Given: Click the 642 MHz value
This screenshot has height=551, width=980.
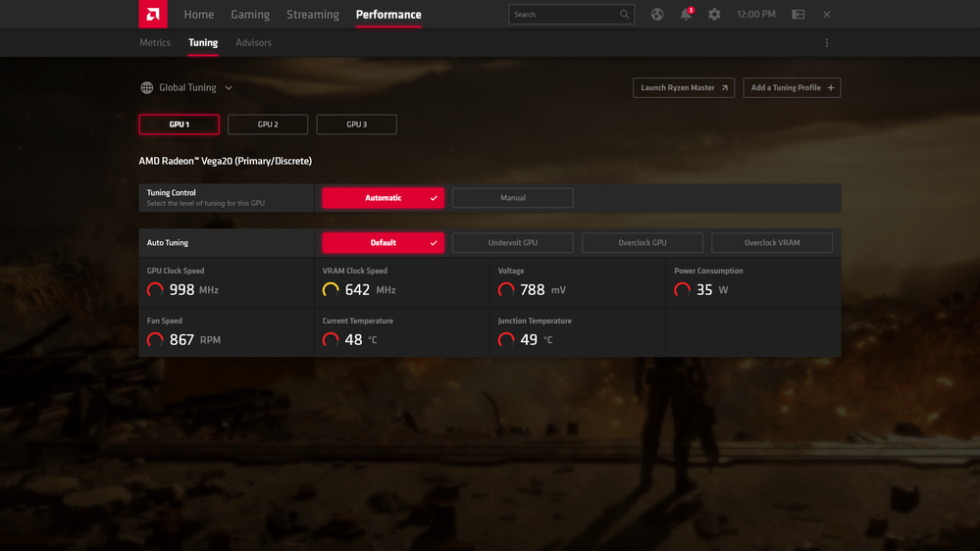Looking at the screenshot, I should 370,290.
